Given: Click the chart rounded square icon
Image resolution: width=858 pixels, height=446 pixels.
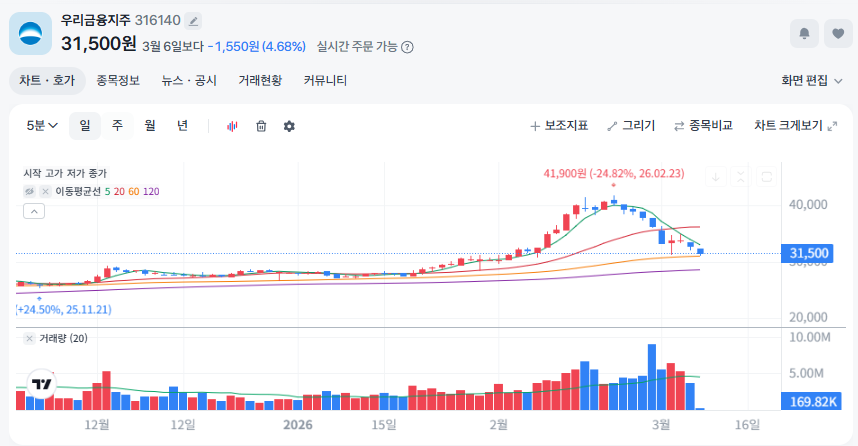Looking at the screenshot, I should (767, 177).
